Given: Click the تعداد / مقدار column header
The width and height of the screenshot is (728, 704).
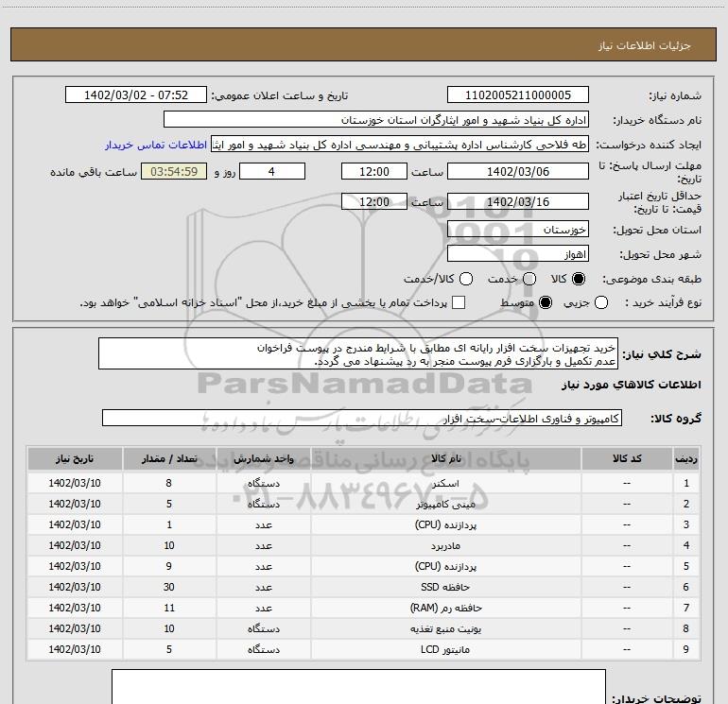Looking at the screenshot, I should coord(169,458).
